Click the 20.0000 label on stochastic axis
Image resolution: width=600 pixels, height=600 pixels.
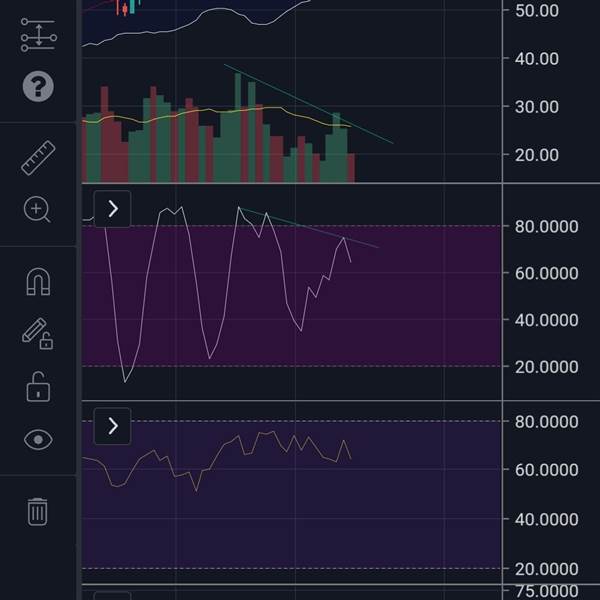[x=546, y=367]
